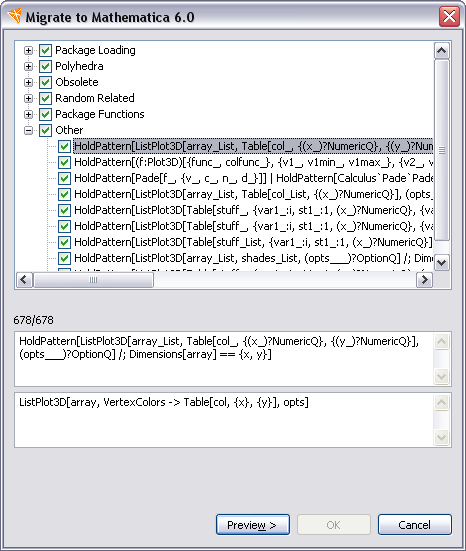Click the tree's scroll right arrow

[x=425, y=280]
